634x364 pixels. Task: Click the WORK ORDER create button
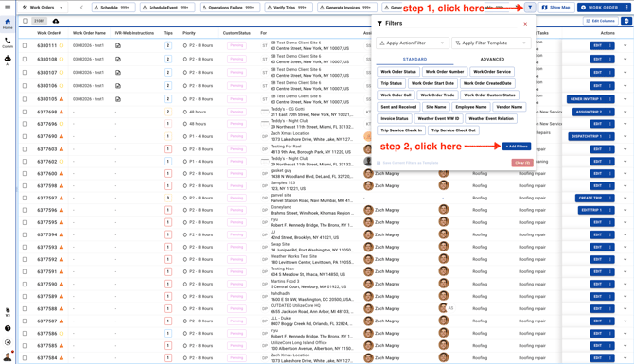tap(600, 8)
